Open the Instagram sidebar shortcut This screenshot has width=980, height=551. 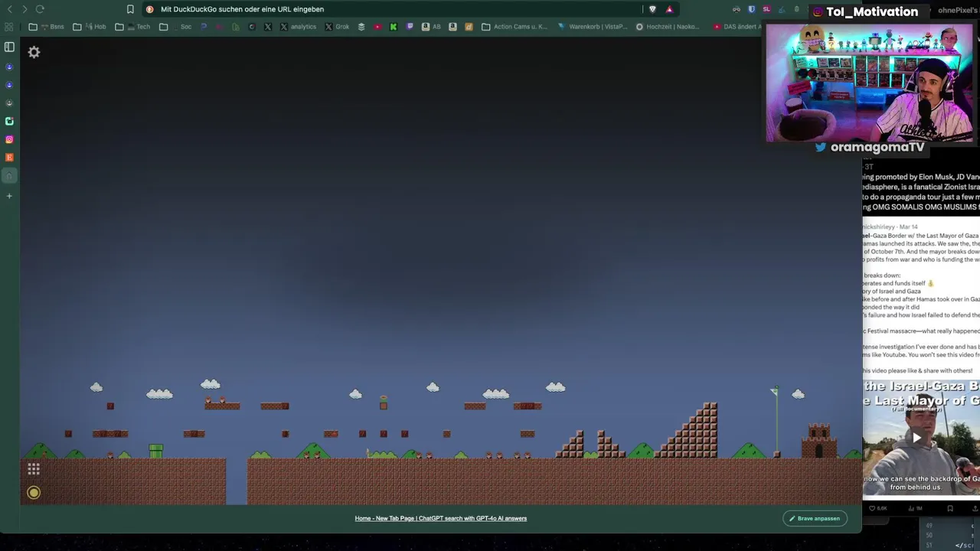(x=9, y=139)
